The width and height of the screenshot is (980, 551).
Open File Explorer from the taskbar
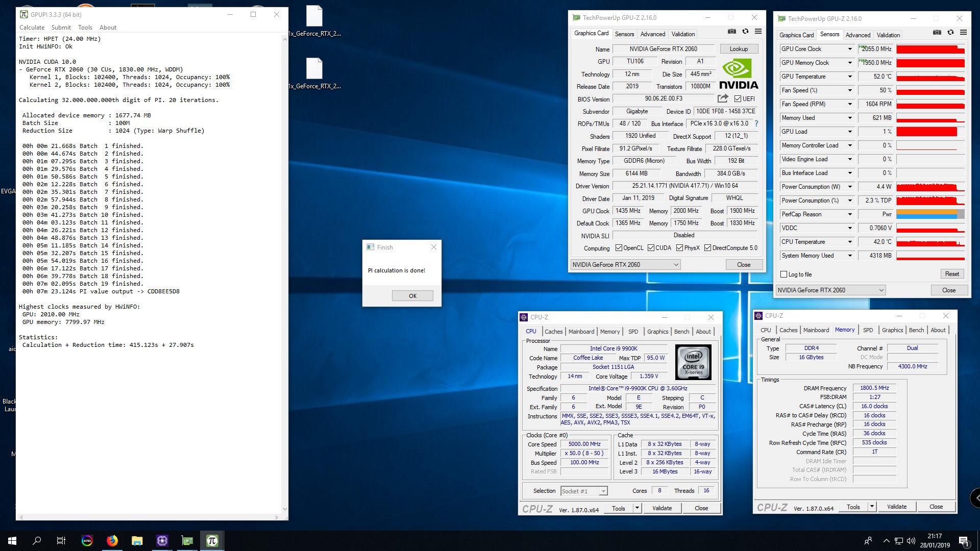tap(137, 541)
